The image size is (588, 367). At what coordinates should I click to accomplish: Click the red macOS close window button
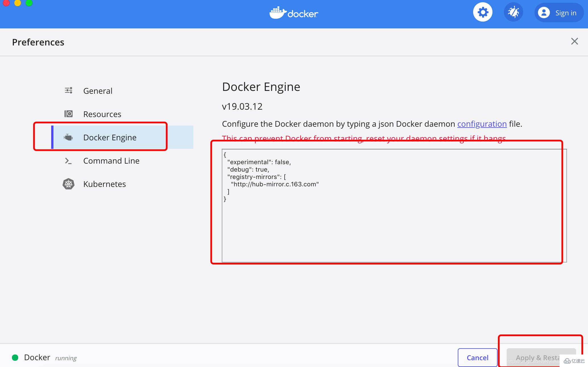[x=6, y=2]
